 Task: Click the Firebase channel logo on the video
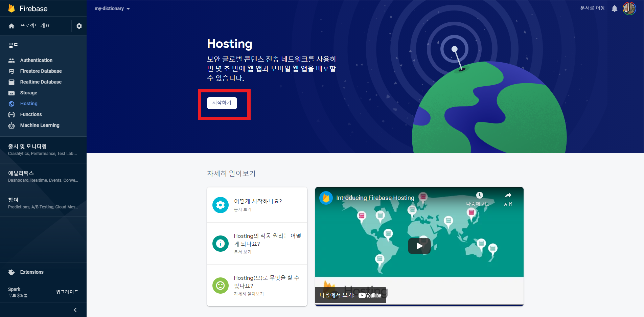click(x=326, y=198)
